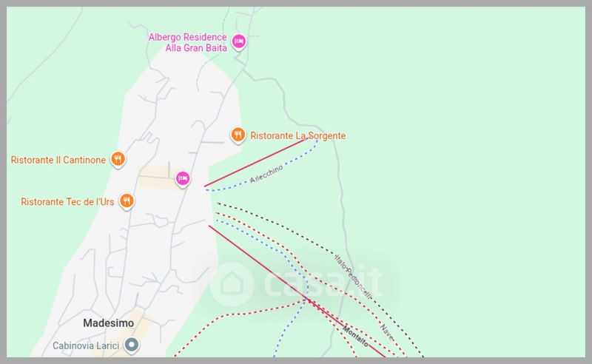Click the Nave ski piste label

385,328
